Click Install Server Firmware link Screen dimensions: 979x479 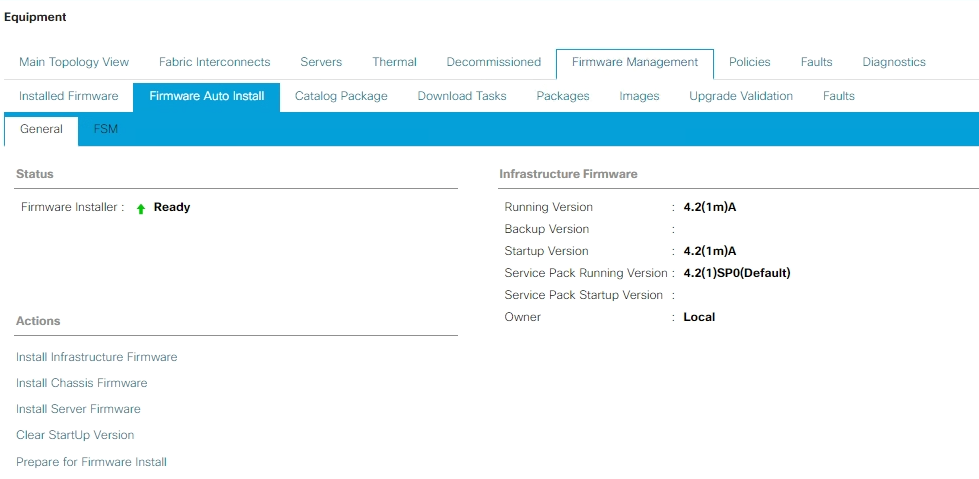coord(78,409)
